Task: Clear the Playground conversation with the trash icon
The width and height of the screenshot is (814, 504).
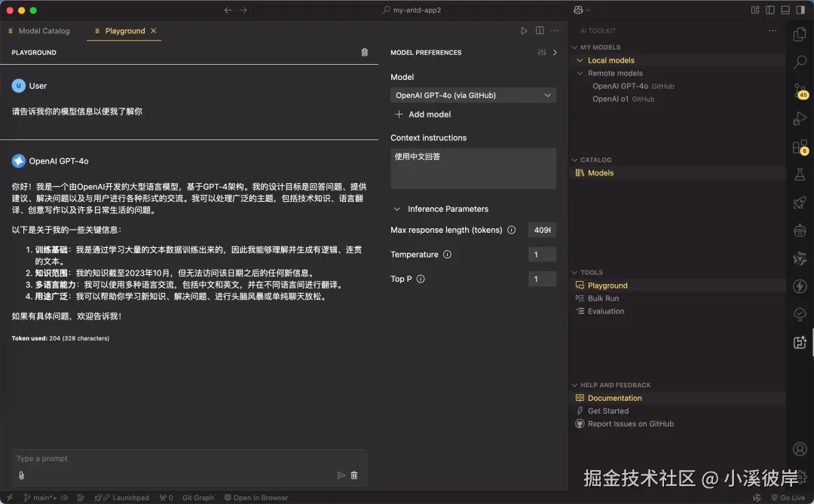Action: 365,52
